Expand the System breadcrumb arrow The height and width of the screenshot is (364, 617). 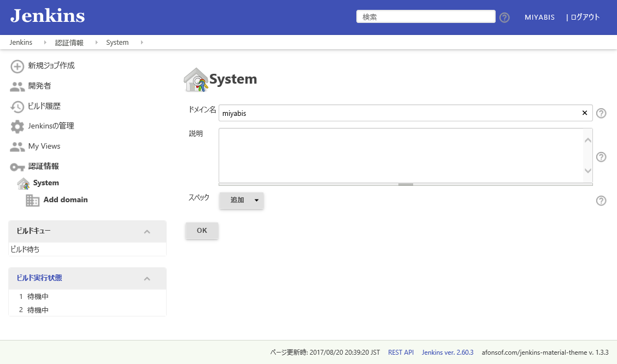coord(142,43)
